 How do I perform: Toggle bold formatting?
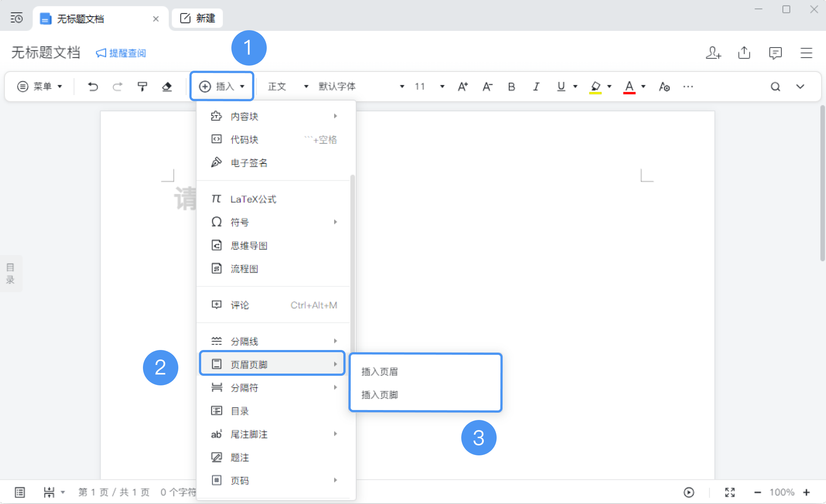pos(511,87)
